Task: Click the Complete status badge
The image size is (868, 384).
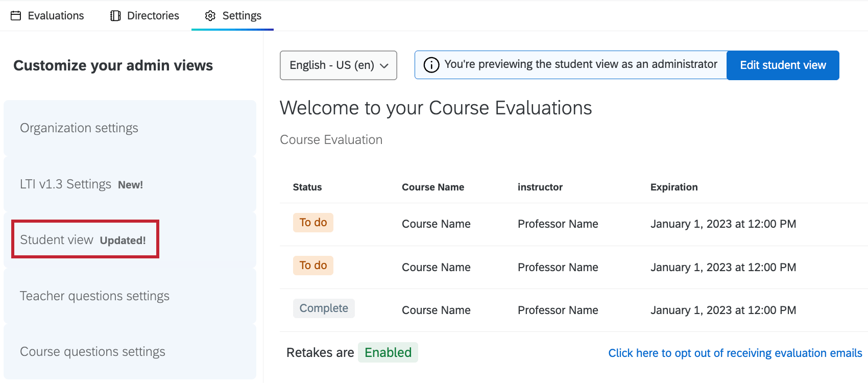Action: 324,308
